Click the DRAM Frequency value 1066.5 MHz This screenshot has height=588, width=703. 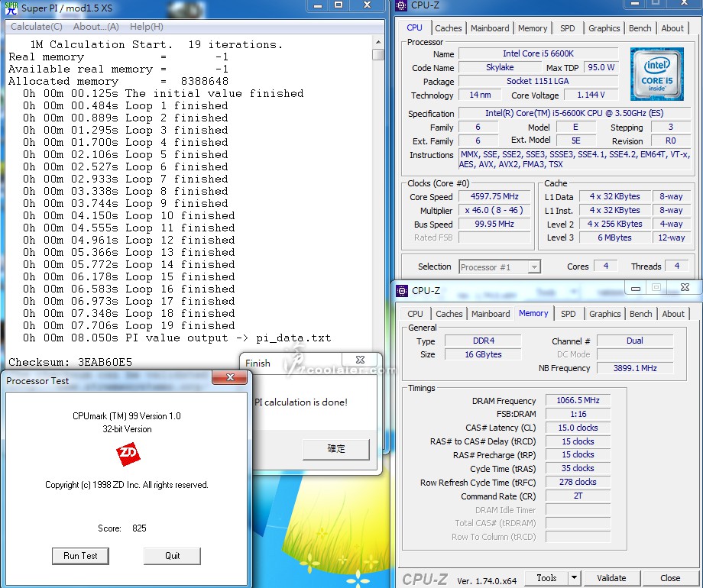pos(578,400)
